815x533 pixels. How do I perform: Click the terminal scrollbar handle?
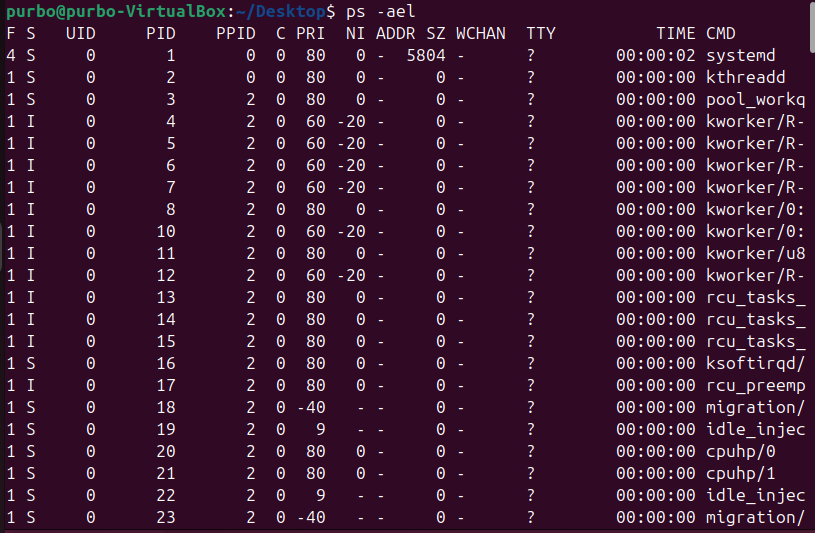click(812, 26)
